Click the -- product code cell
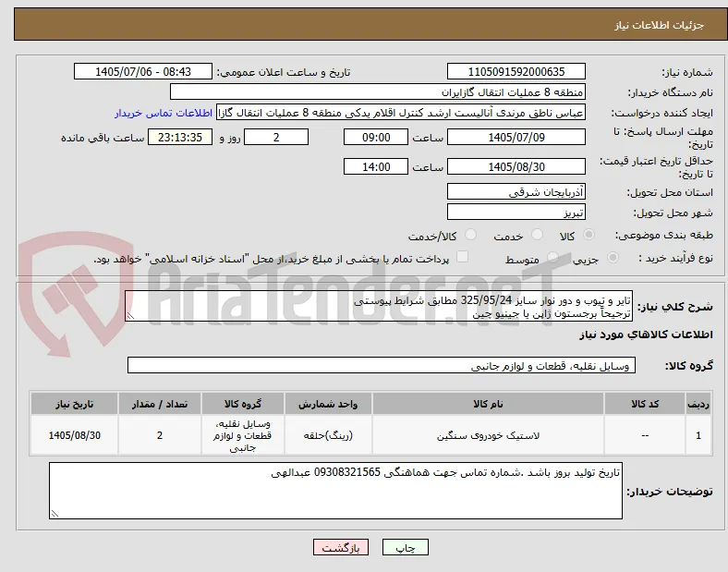Viewport: 728px width, 572px height. click(645, 435)
